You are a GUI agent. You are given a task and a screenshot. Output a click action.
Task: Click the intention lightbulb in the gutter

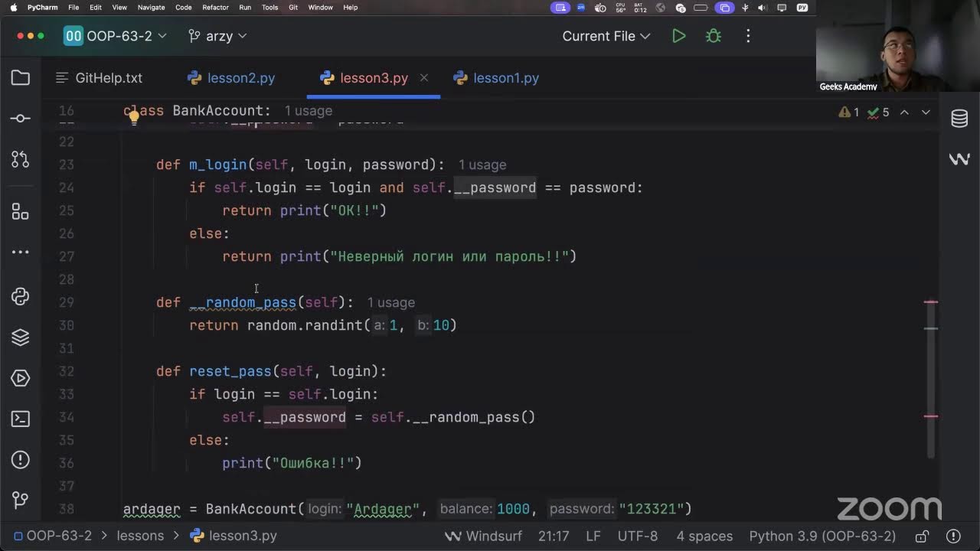[133, 117]
